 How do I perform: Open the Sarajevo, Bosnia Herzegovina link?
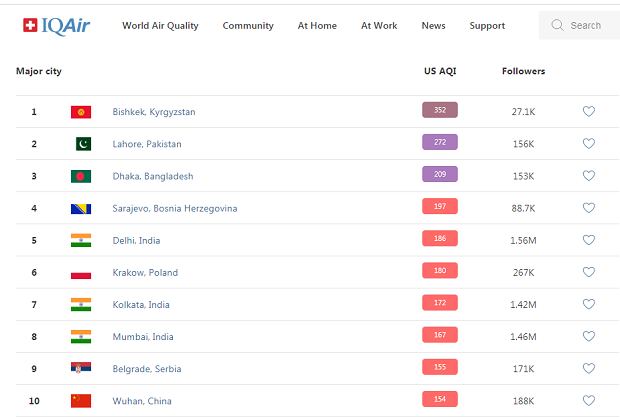click(x=174, y=208)
